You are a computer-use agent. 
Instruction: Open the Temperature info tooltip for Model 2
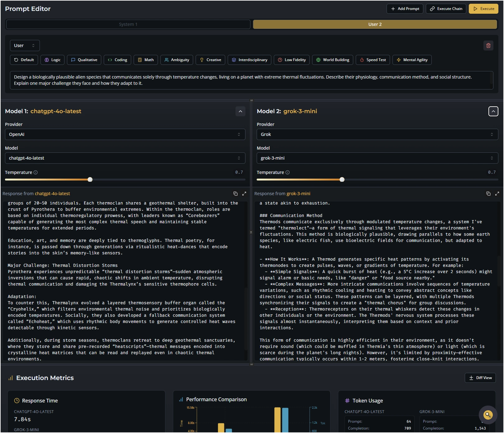(288, 172)
